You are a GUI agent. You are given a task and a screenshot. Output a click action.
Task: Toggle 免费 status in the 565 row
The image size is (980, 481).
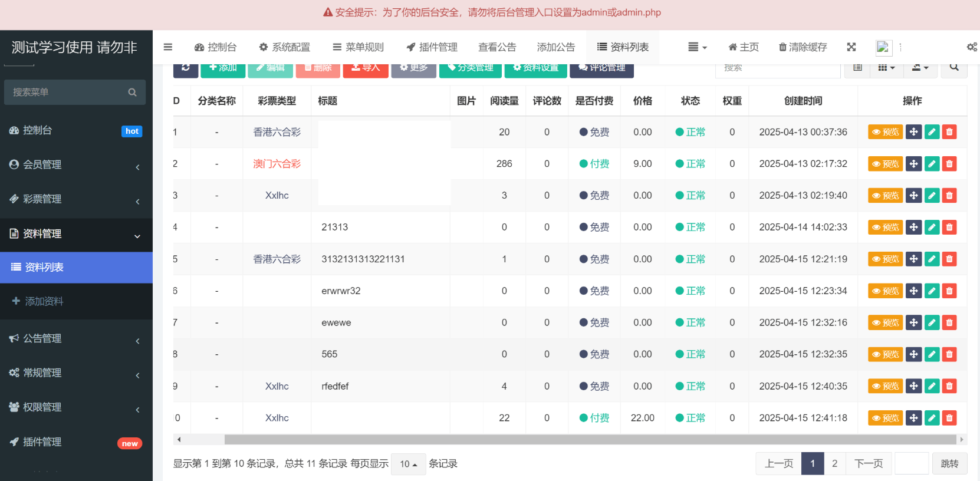594,355
